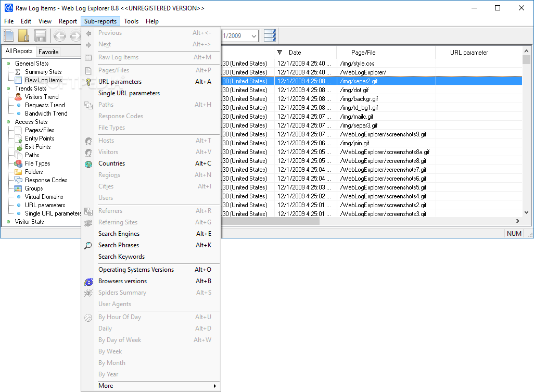Screen dimensions: 534x392
Task: Click the Exit Points icon in tree
Action: pyautogui.click(x=18, y=147)
